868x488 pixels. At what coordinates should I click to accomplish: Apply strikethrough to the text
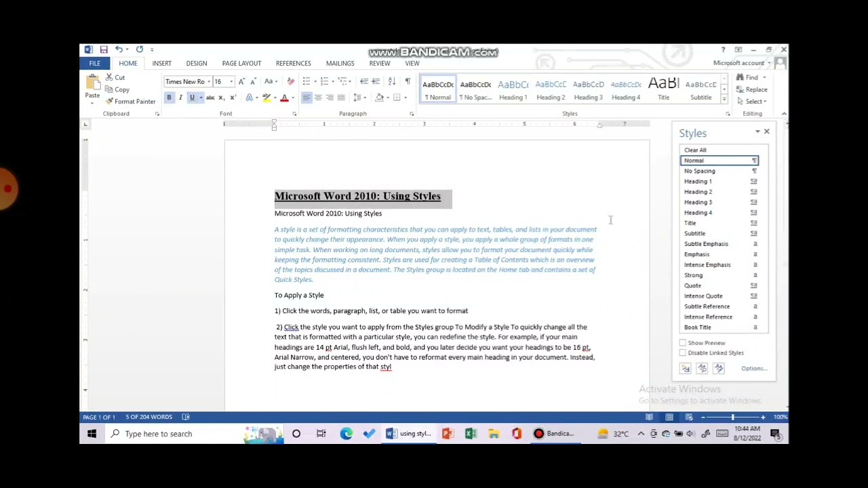210,98
